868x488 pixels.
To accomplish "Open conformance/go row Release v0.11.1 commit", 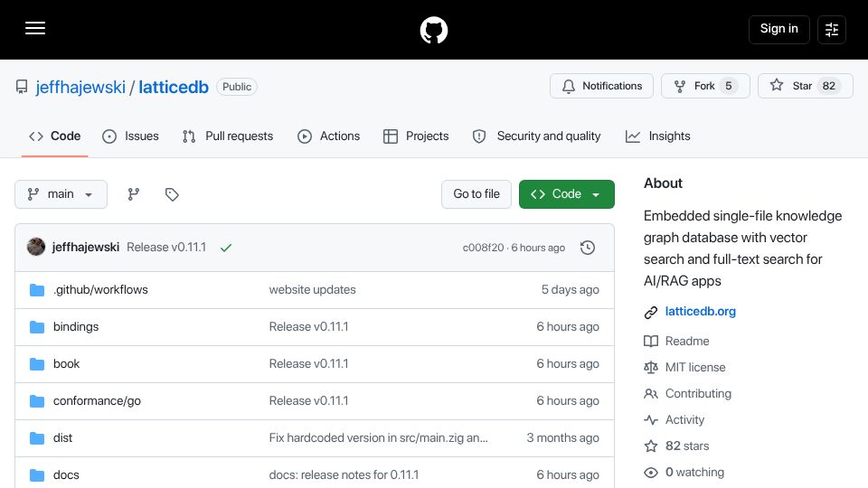I will point(308,400).
